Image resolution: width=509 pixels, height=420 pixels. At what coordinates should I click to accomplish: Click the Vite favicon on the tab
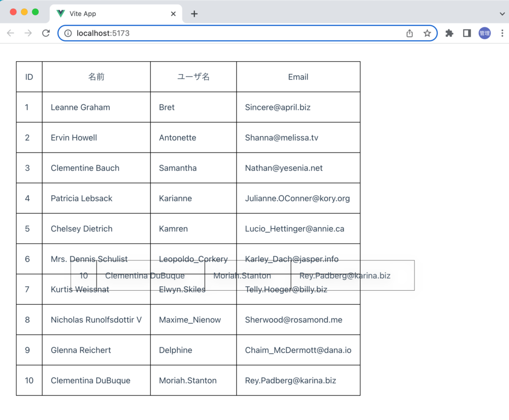[x=60, y=13]
